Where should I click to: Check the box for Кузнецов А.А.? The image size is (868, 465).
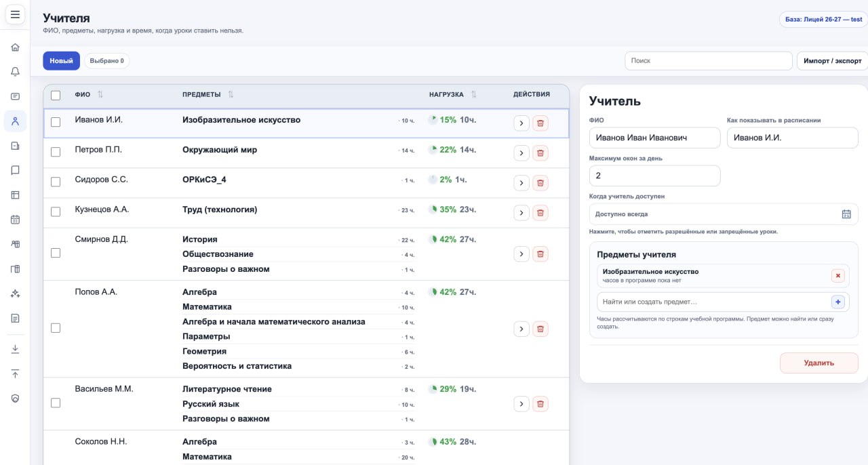56,212
